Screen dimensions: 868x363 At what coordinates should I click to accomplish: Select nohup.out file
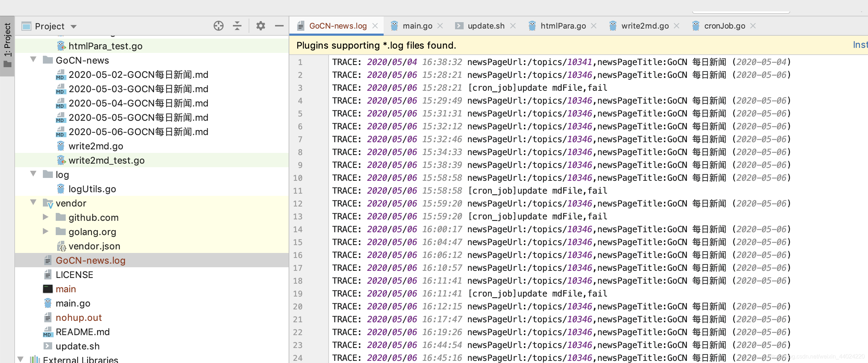click(151, 317)
